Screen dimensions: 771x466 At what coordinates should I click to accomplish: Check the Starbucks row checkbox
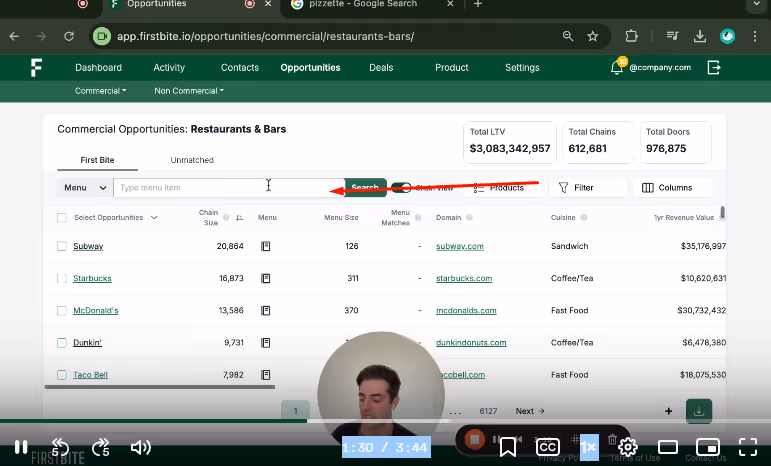61,278
